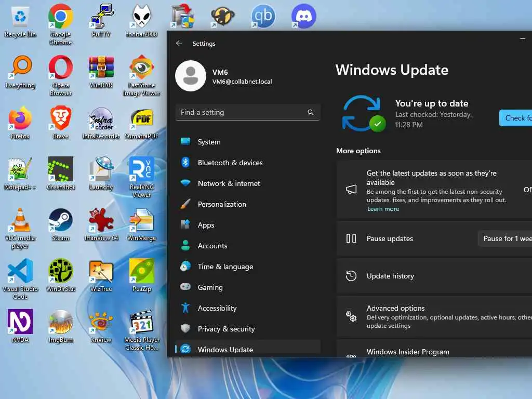This screenshot has height=399, width=532.
Task: Focus the Find a setting search box
Action: click(x=248, y=112)
